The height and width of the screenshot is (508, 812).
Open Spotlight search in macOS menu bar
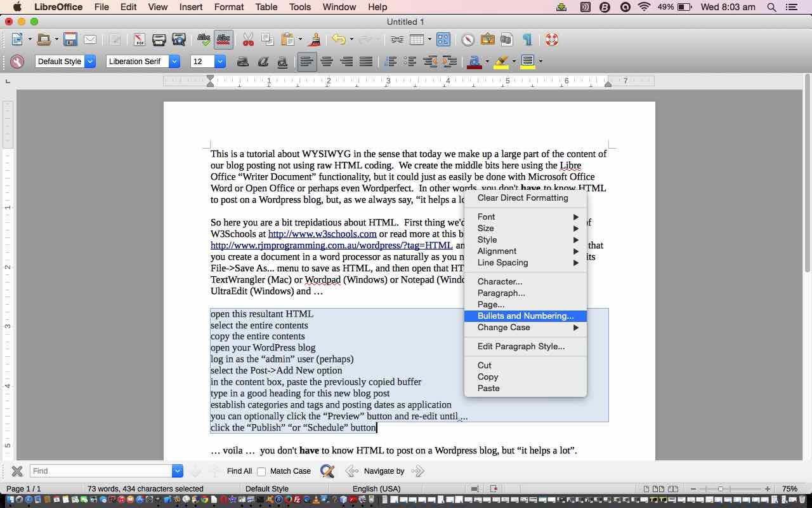click(x=771, y=7)
